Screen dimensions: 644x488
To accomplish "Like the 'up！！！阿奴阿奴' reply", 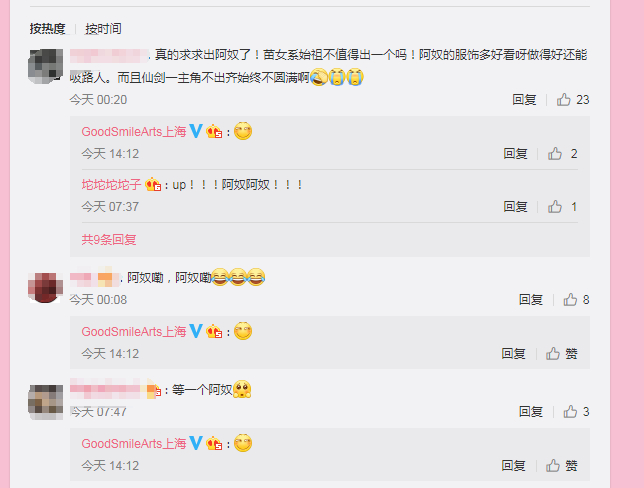I will pyautogui.click(x=563, y=207).
